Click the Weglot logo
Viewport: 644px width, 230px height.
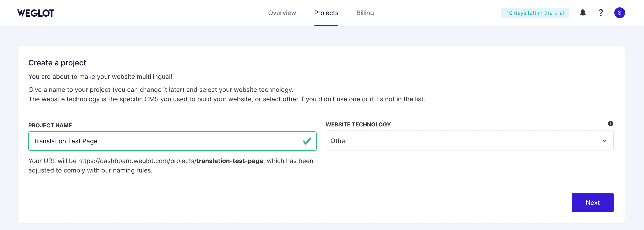click(36, 13)
